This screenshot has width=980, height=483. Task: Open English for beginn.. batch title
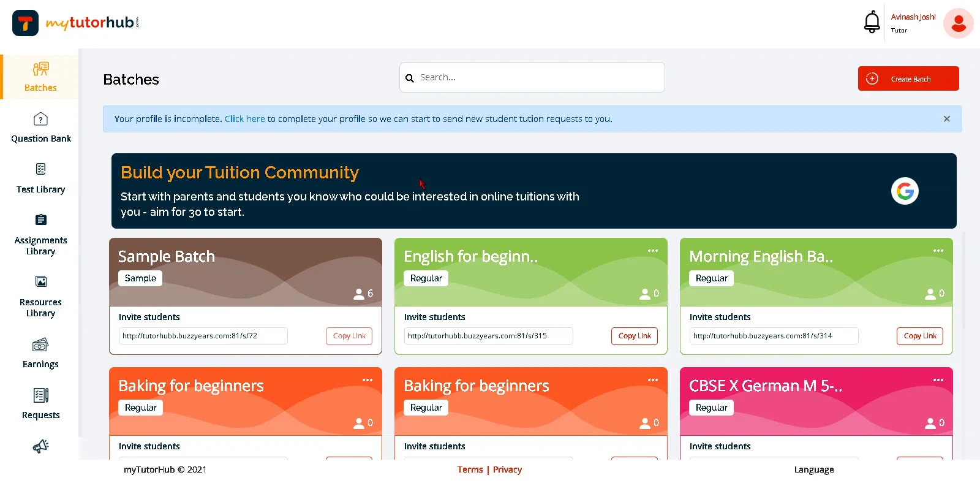click(470, 256)
